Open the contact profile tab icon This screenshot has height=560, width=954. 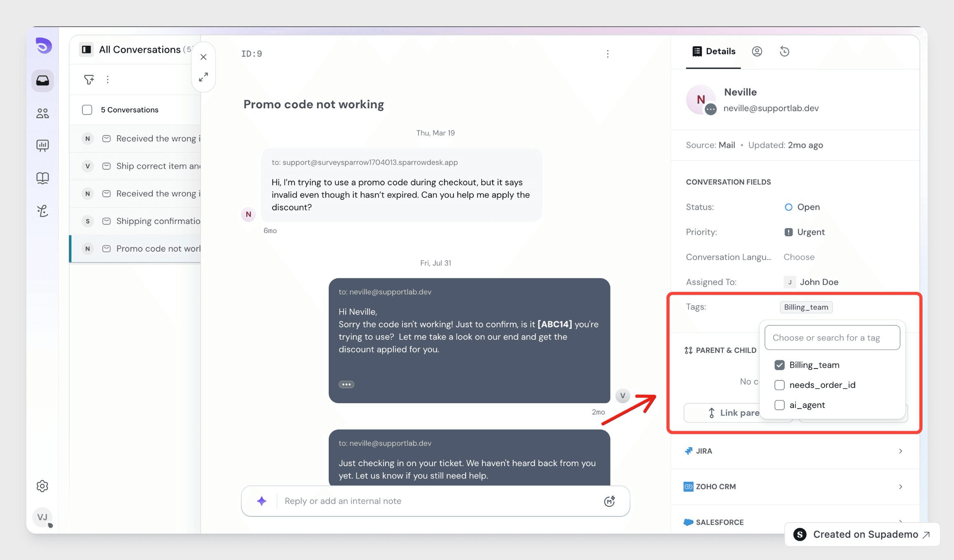click(757, 51)
